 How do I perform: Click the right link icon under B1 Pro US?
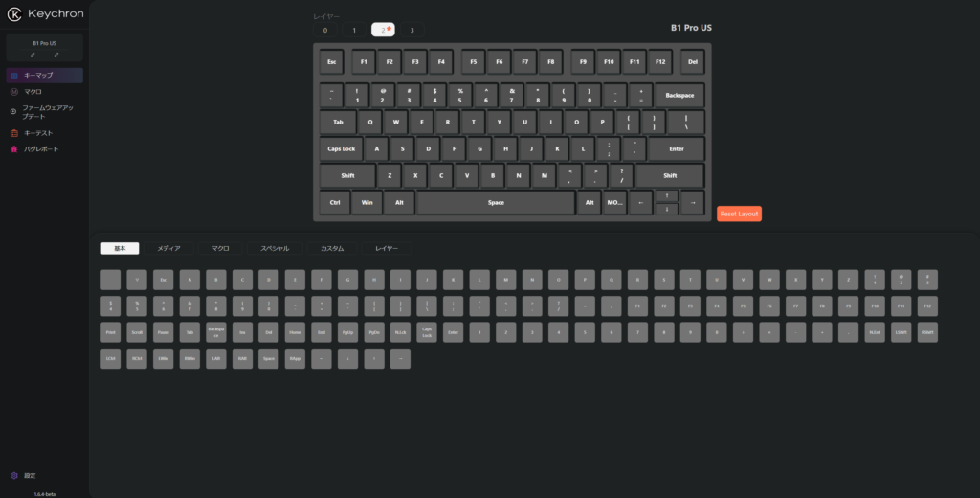pyautogui.click(x=56, y=55)
